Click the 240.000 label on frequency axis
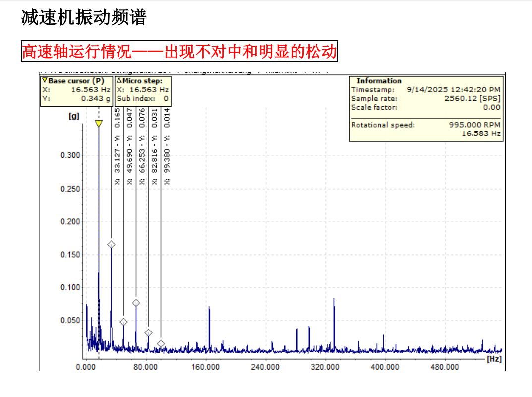 (265, 367)
